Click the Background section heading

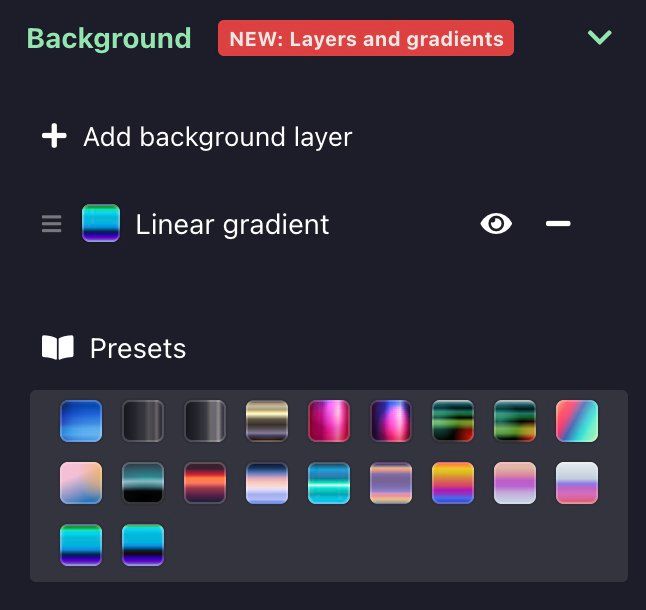pos(109,38)
